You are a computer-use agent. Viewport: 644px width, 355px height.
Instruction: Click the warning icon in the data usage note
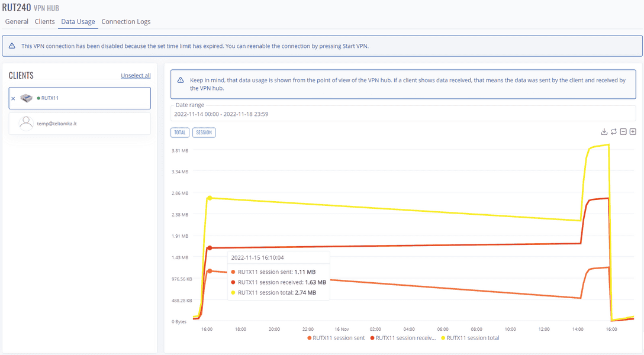click(181, 80)
